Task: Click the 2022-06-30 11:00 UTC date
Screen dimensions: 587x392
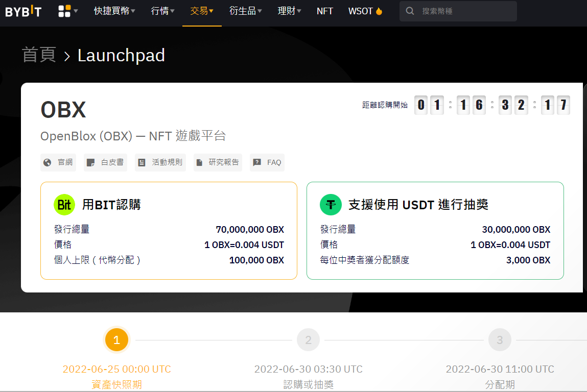Action: 500,369
